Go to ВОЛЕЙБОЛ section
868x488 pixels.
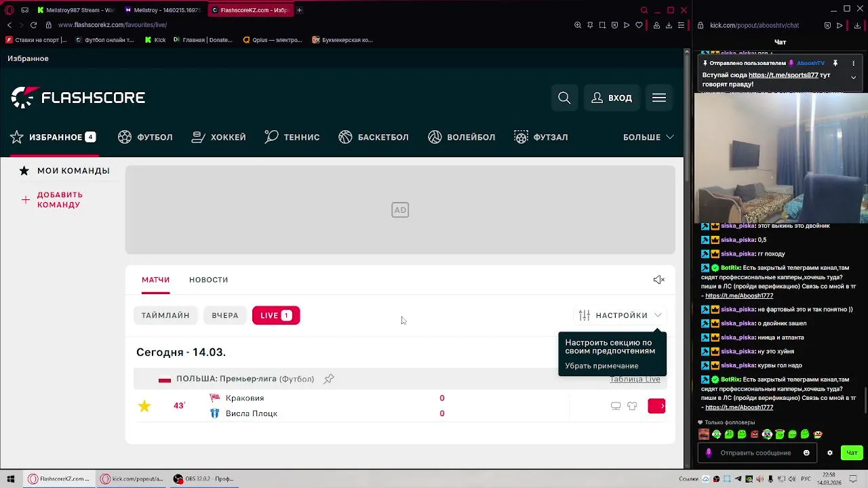click(x=462, y=137)
